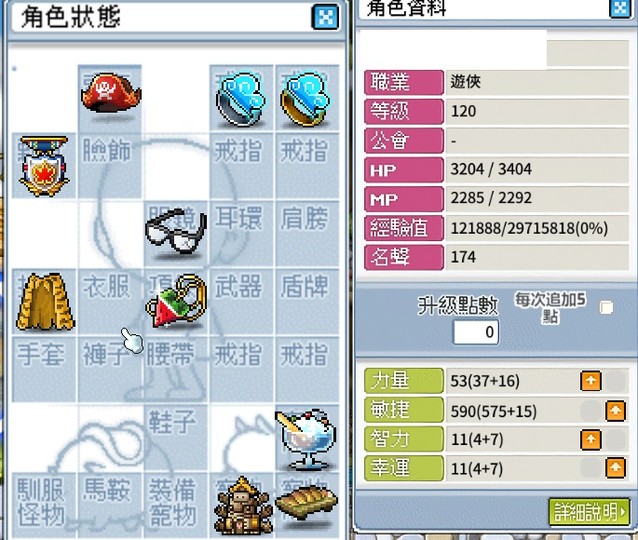Click the 升級點數 points field

click(x=476, y=332)
